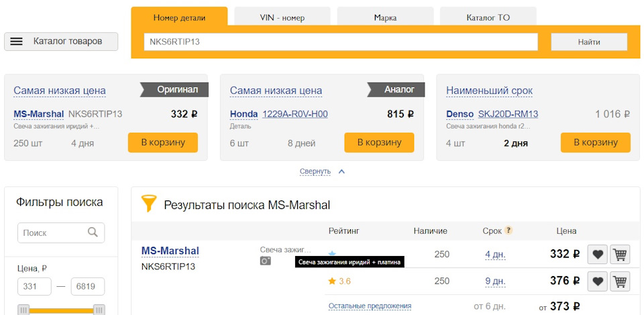This screenshot has height=315, width=644.
Task: Click the magnifier icon in filter search
Action: click(93, 232)
